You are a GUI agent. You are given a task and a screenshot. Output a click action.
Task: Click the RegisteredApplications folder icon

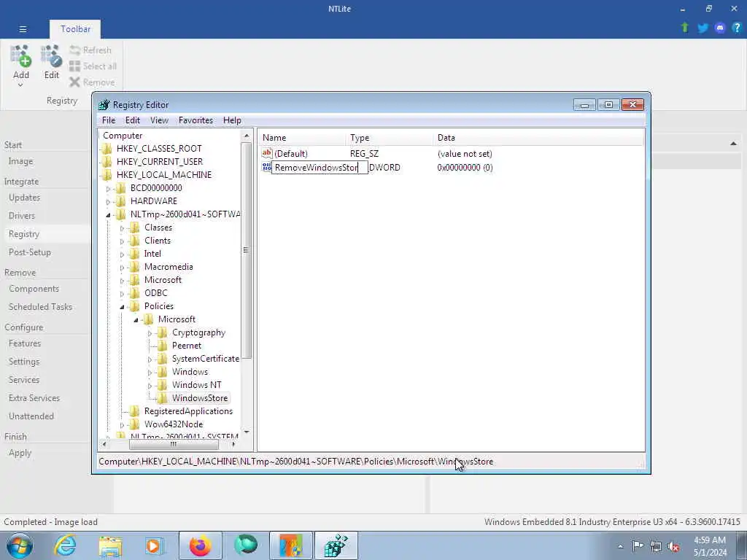[134, 411]
